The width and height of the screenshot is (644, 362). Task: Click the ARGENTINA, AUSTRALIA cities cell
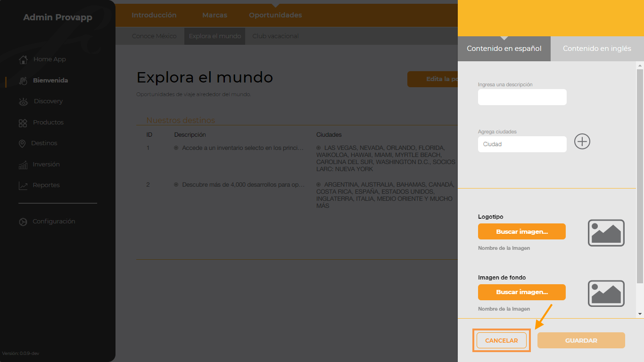point(385,195)
